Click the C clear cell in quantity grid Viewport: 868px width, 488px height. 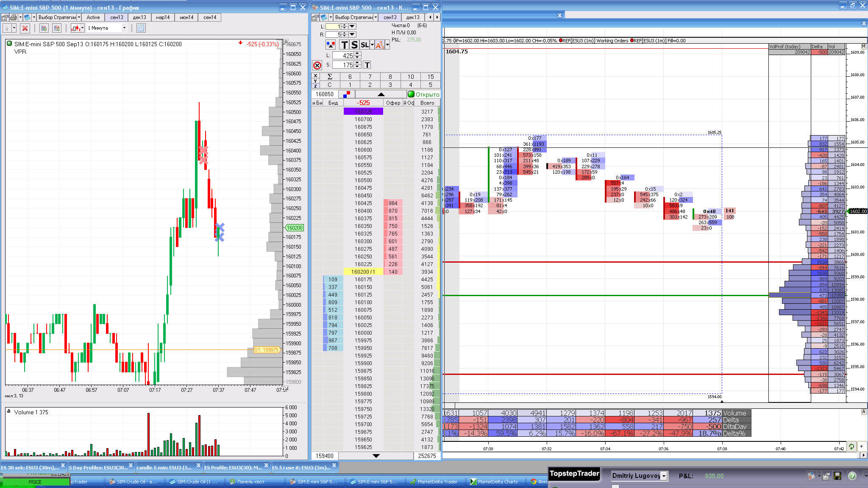[x=330, y=85]
